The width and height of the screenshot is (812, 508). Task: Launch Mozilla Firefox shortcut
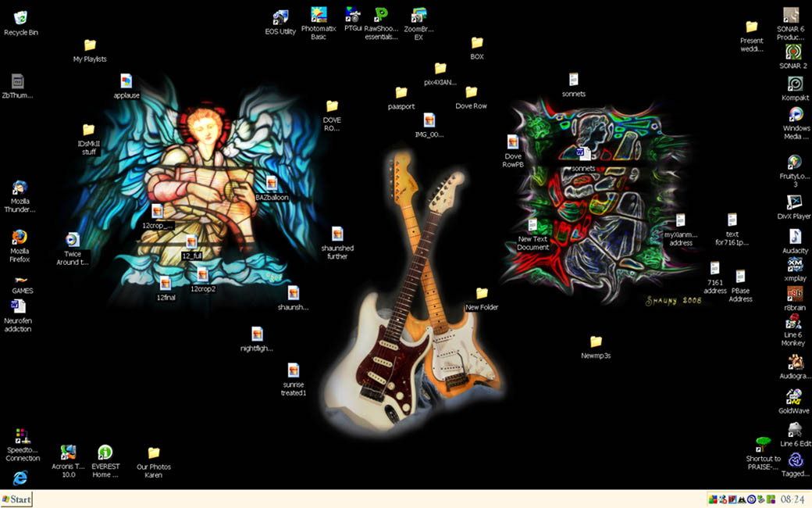[20, 237]
